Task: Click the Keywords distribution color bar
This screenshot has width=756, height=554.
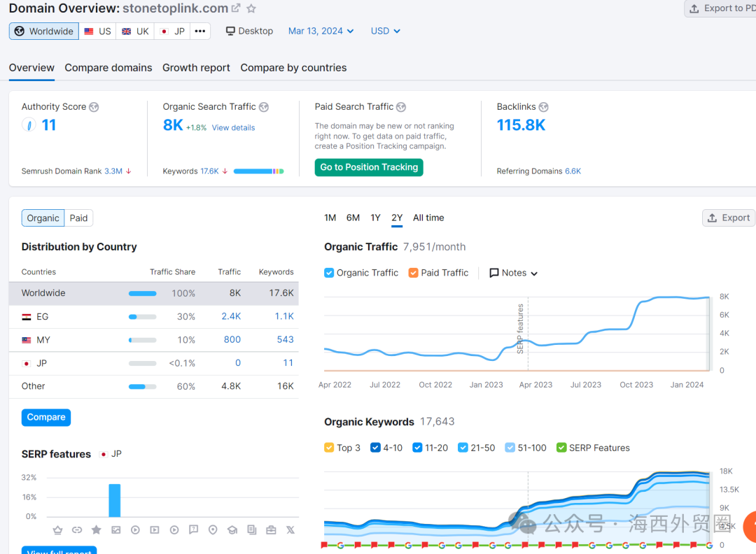Action: (258, 171)
